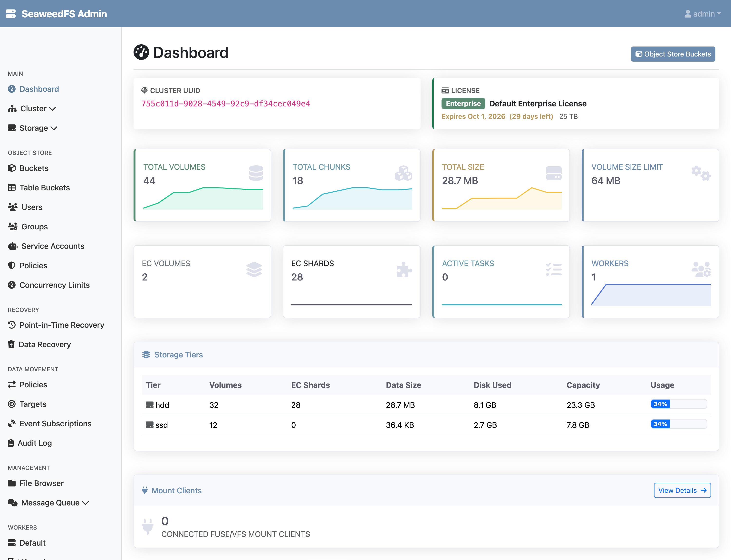
Task: Click View Details for Mount Clients
Action: click(x=682, y=490)
